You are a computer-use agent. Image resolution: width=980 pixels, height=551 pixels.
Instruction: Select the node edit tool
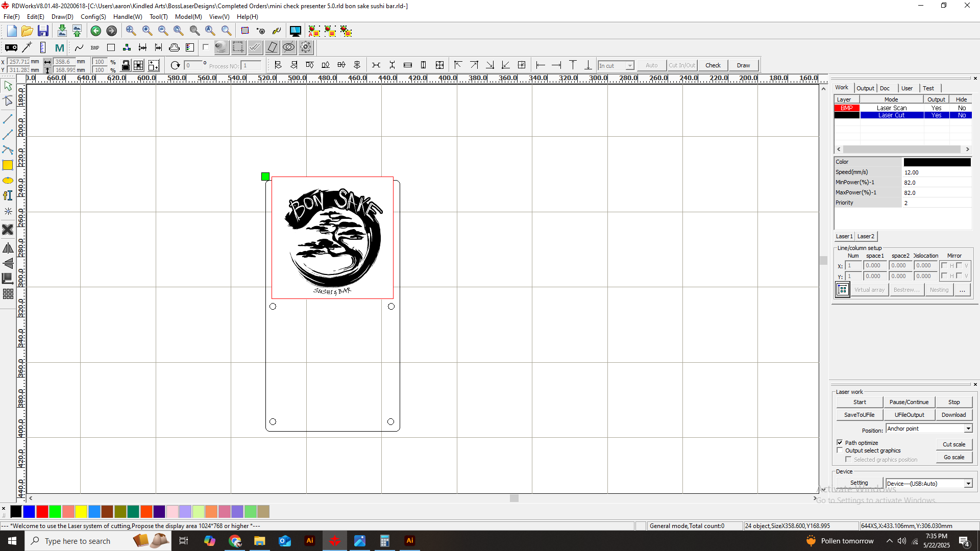[x=8, y=101]
